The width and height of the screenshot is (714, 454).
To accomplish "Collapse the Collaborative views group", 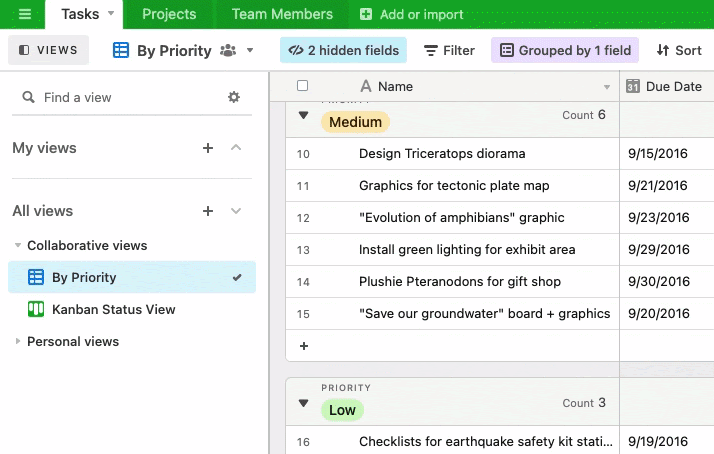I will pos(18,245).
